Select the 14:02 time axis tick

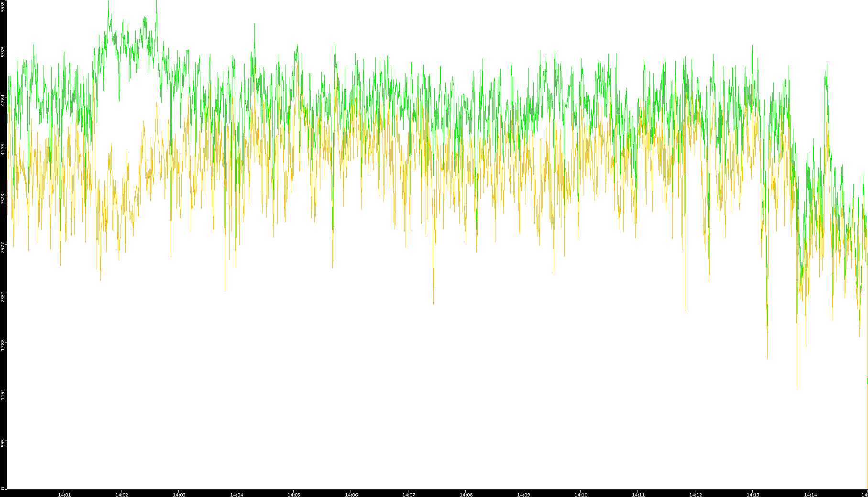click(121, 494)
